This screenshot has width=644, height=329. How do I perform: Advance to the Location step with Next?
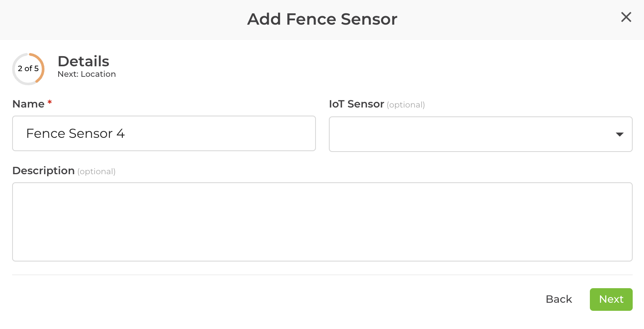pos(611,299)
